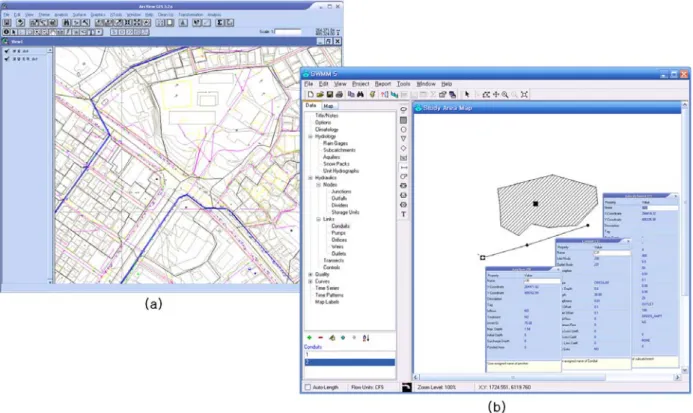Screen dimensions: 693x413
Task: Open the Project menu in SWMM 5
Action: [x=361, y=84]
